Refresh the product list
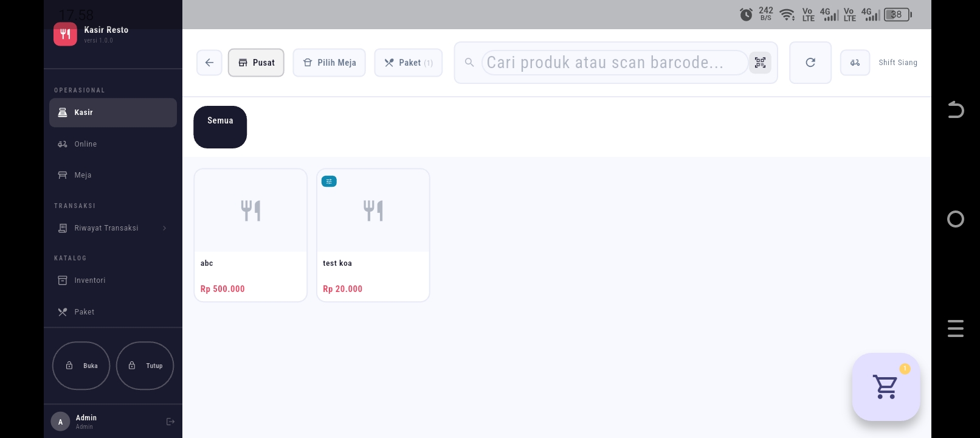The image size is (980, 438). [x=810, y=63]
